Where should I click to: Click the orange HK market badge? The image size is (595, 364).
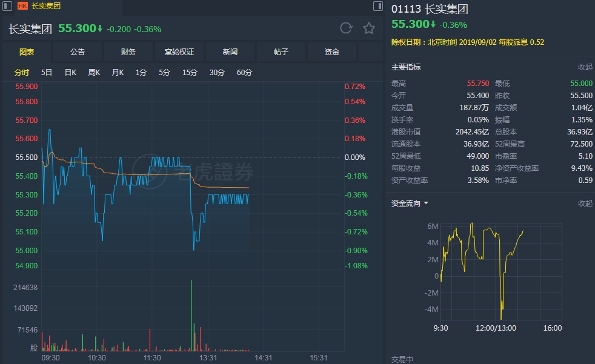[23, 6]
